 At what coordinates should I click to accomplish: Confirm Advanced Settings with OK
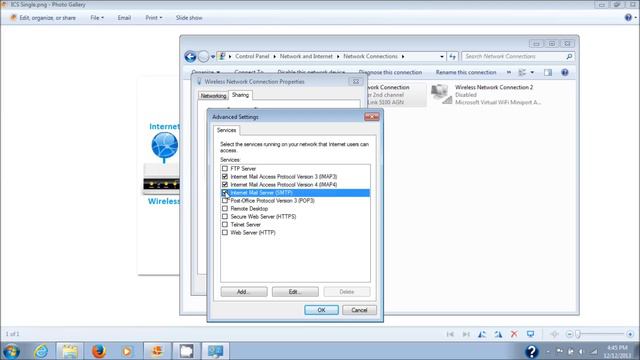click(x=321, y=310)
